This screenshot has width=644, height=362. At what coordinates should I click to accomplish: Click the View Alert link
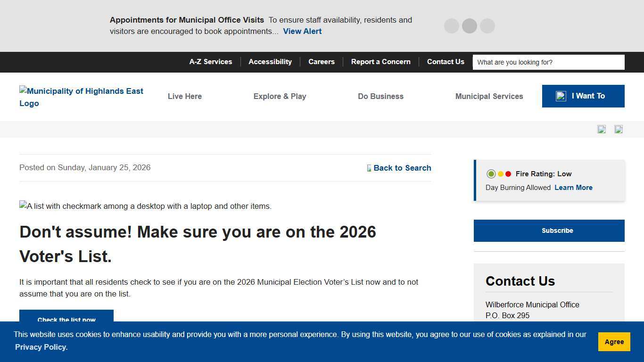click(x=302, y=31)
